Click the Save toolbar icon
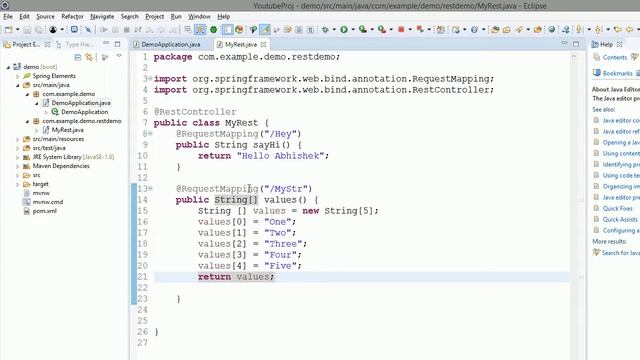Image resolution: width=640 pixels, height=360 pixels. 27,29
